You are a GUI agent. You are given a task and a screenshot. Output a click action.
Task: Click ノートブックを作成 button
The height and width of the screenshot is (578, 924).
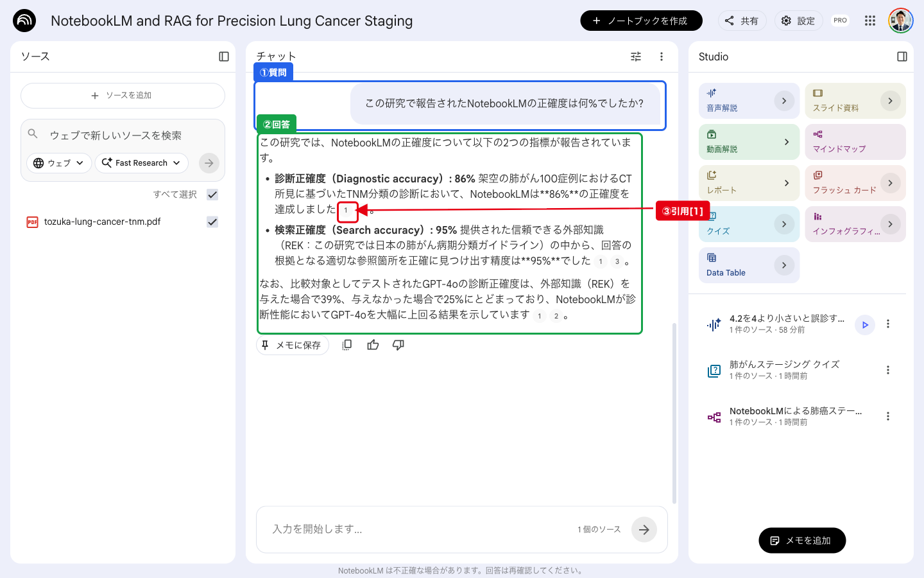pos(642,21)
